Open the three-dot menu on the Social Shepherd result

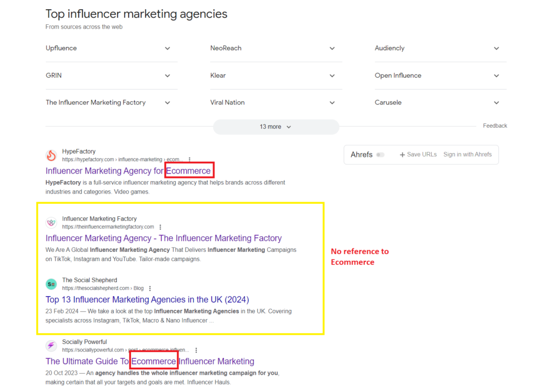pyautogui.click(x=150, y=288)
